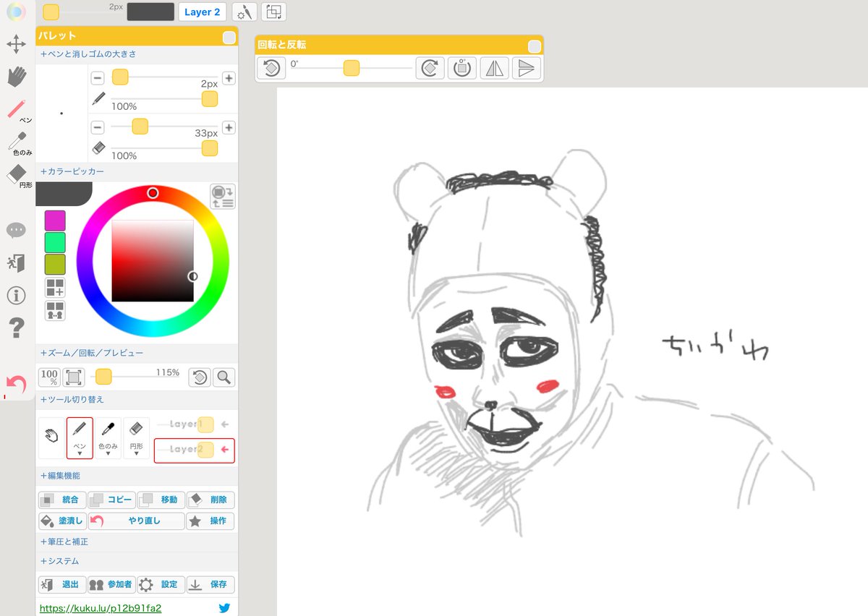Screen dimensions: 868x616
Task: Open the info circle icon
Action: pyautogui.click(x=16, y=295)
